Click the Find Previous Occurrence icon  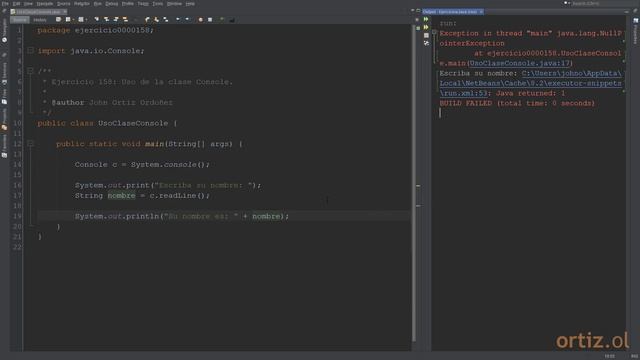(x=106, y=20)
